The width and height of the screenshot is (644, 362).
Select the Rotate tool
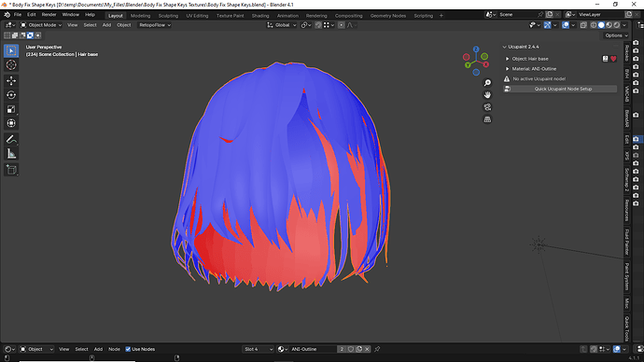coord(11,95)
